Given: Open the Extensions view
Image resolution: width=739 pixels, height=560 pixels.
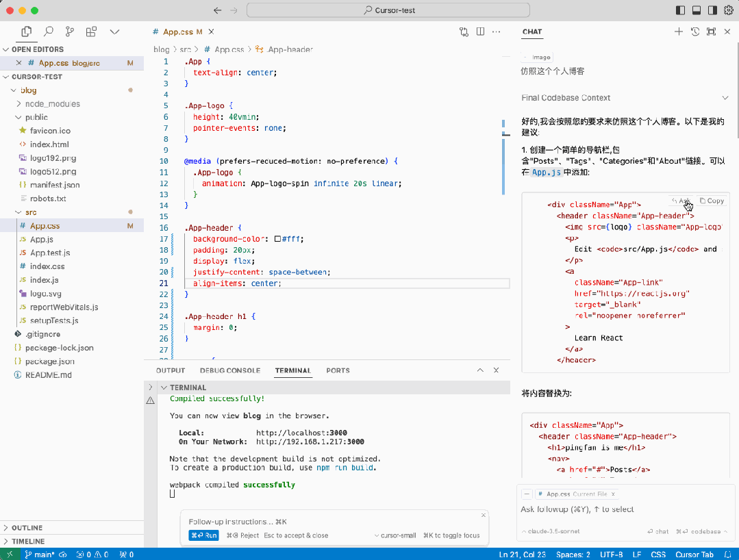Looking at the screenshot, I should (91, 31).
